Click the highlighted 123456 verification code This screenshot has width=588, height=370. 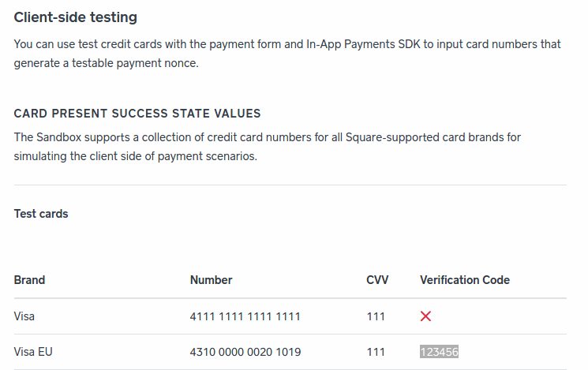pos(439,352)
